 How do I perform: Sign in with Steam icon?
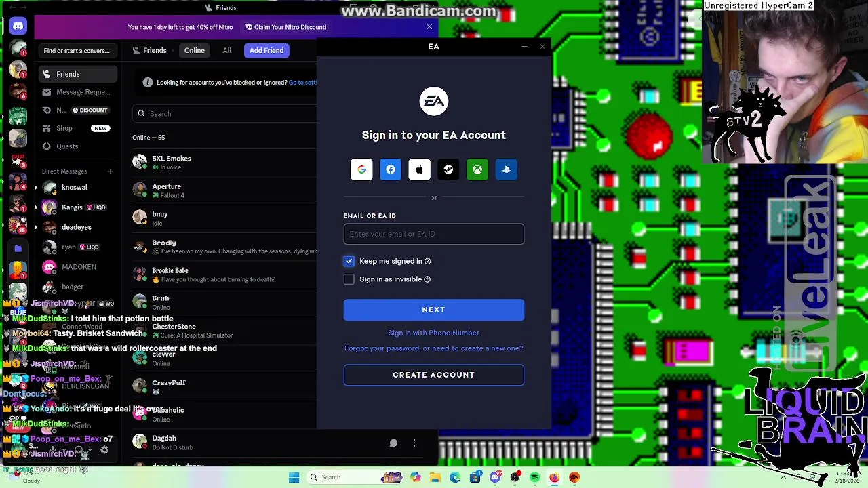click(x=448, y=169)
